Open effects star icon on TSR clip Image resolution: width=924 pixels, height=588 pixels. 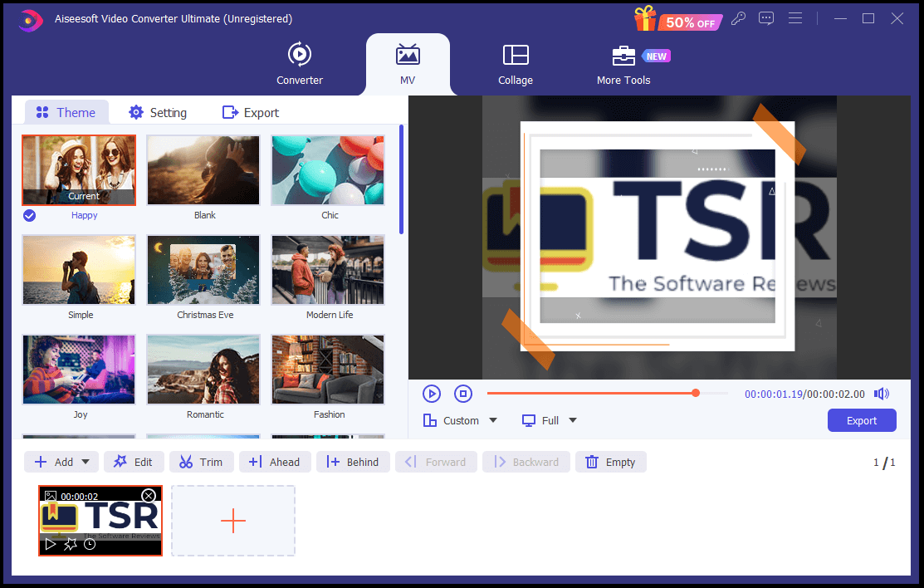tap(70, 544)
